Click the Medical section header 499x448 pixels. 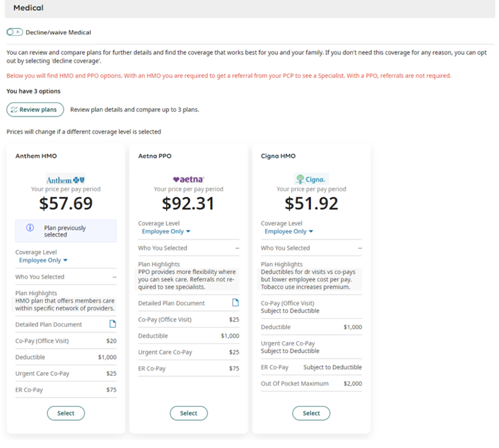[x=28, y=8]
